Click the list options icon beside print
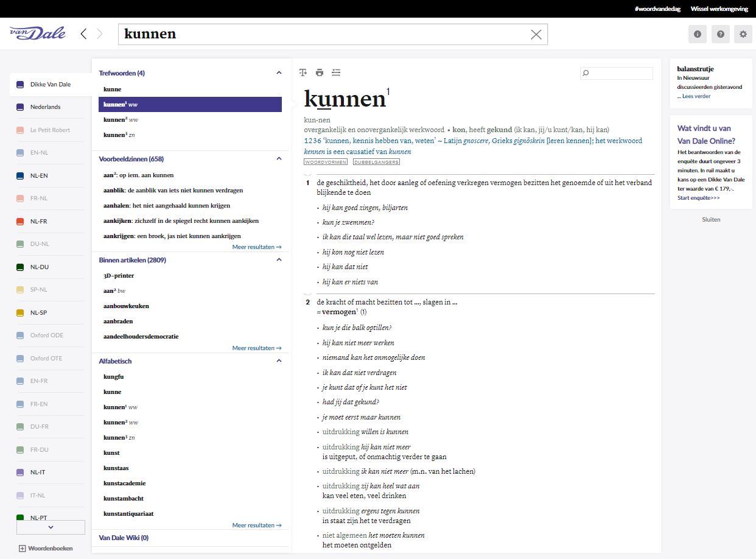The height and width of the screenshot is (559, 756). click(336, 72)
